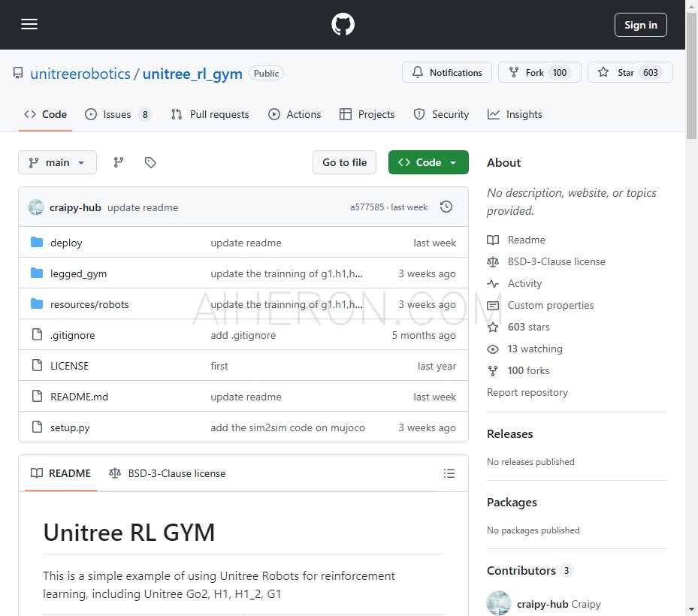Screen dimensions: 698x616
Task: Open craipy-hub contributor profile link
Action: (558, 604)
